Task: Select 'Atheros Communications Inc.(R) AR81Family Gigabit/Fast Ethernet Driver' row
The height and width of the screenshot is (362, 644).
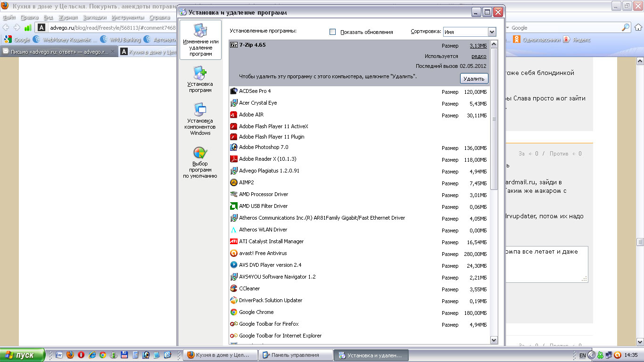Action: pyautogui.click(x=359, y=218)
